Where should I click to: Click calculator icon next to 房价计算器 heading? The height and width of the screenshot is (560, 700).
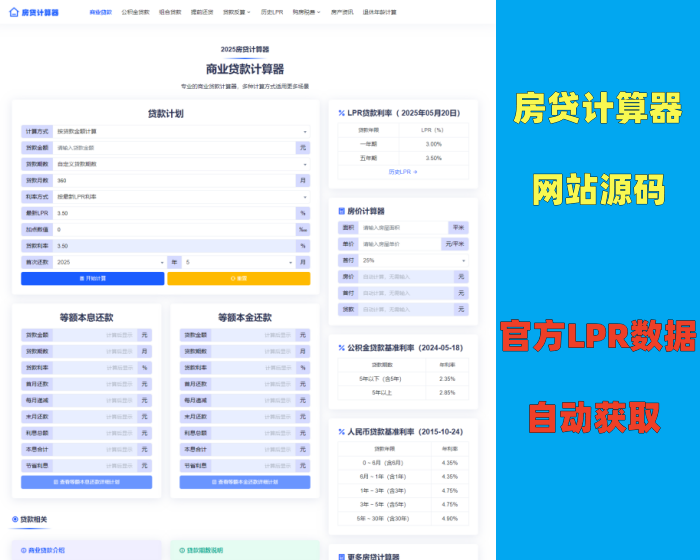342,211
